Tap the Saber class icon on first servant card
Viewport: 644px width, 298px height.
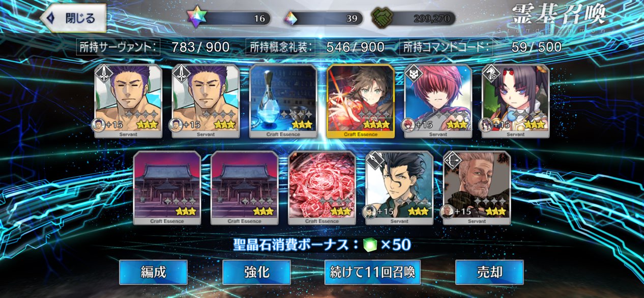(104, 73)
